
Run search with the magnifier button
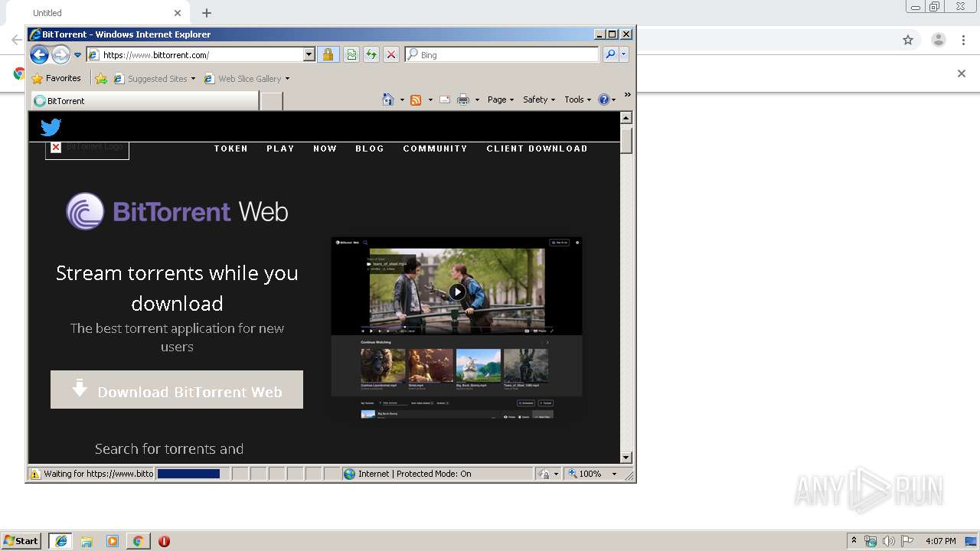(x=610, y=55)
